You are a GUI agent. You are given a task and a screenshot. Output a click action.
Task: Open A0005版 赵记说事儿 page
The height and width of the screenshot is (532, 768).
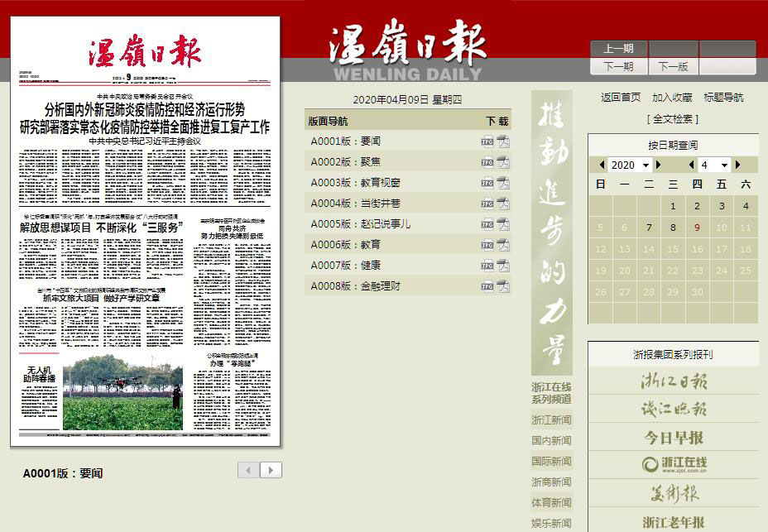[360, 224]
